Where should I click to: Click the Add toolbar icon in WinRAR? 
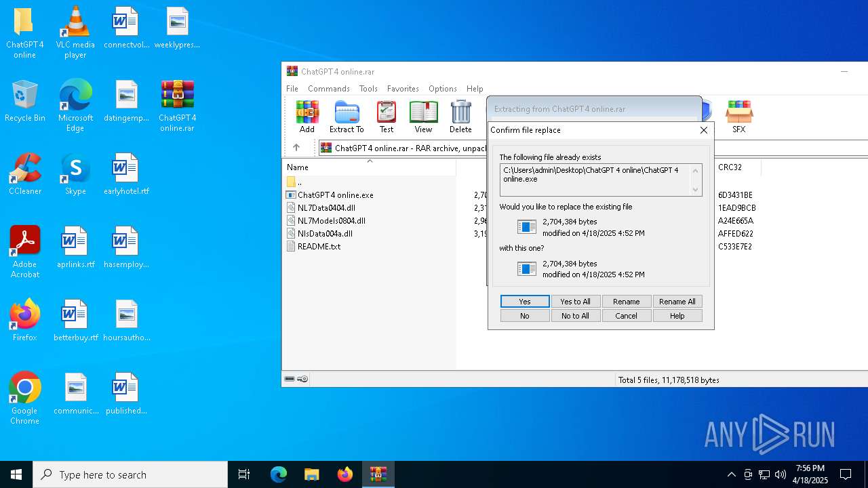click(307, 117)
